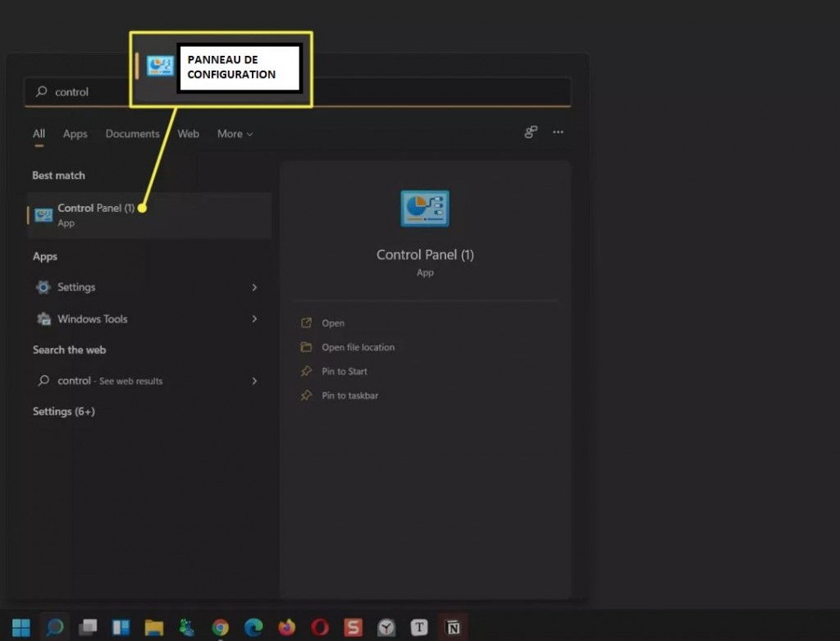
Task: Open Firefox from the taskbar
Action: [286, 627]
